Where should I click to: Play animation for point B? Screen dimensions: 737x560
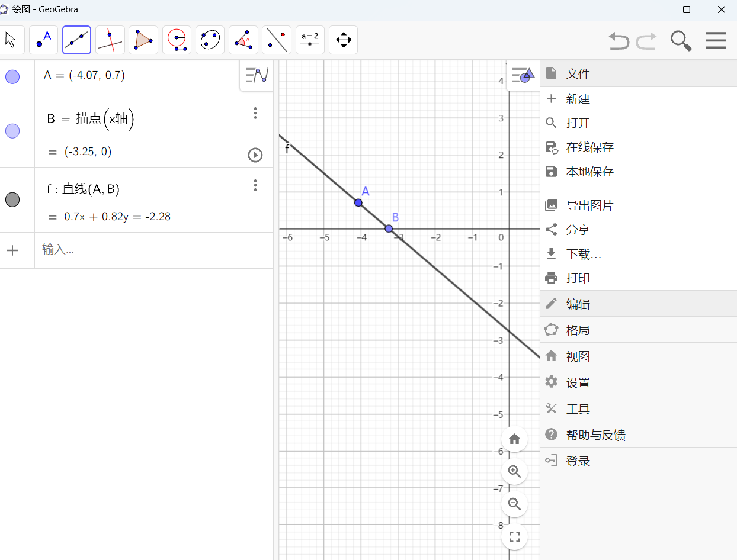tap(255, 155)
